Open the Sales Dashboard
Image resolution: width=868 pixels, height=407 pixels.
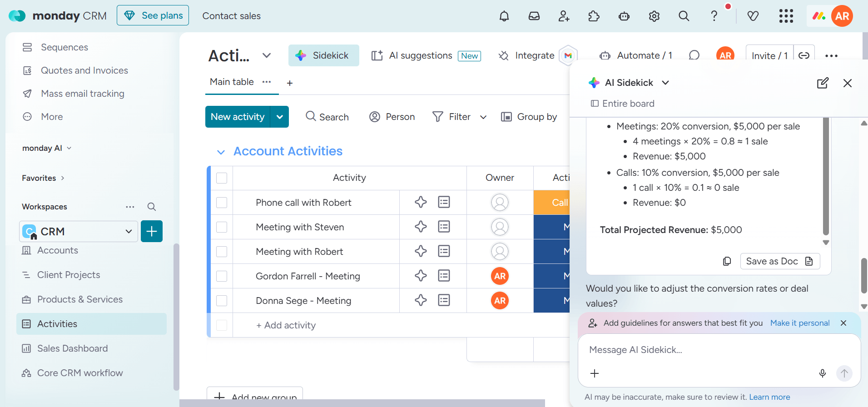pos(73,348)
